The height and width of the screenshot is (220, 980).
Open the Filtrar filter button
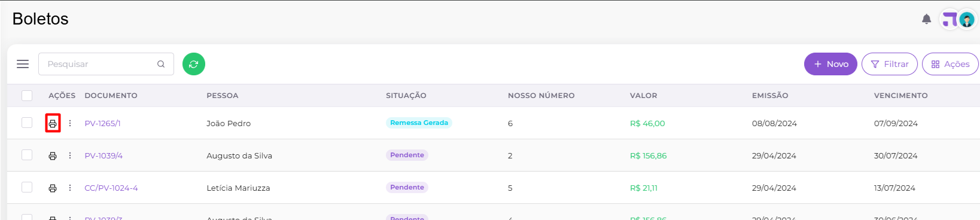(889, 64)
